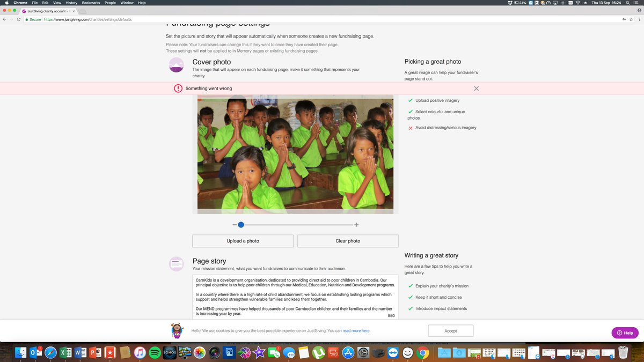Launch Sonos from the Dock
The height and width of the screenshot is (362, 644).
tap(170, 352)
